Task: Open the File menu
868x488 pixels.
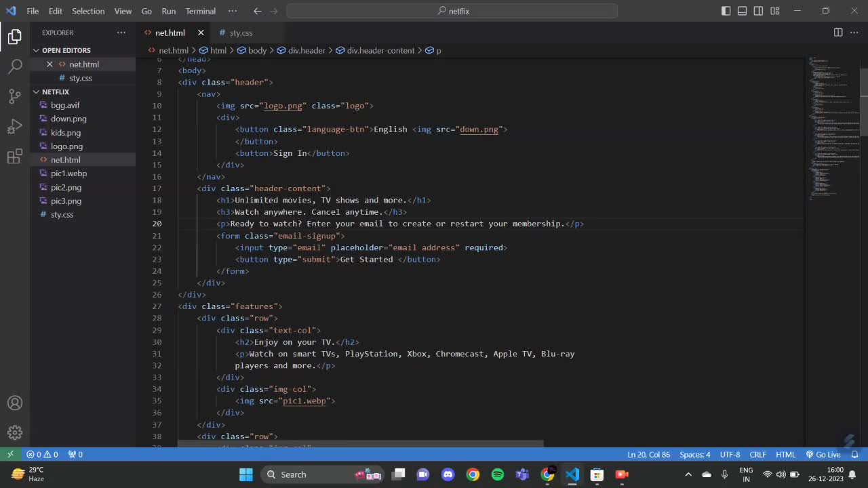Action: pyautogui.click(x=33, y=11)
